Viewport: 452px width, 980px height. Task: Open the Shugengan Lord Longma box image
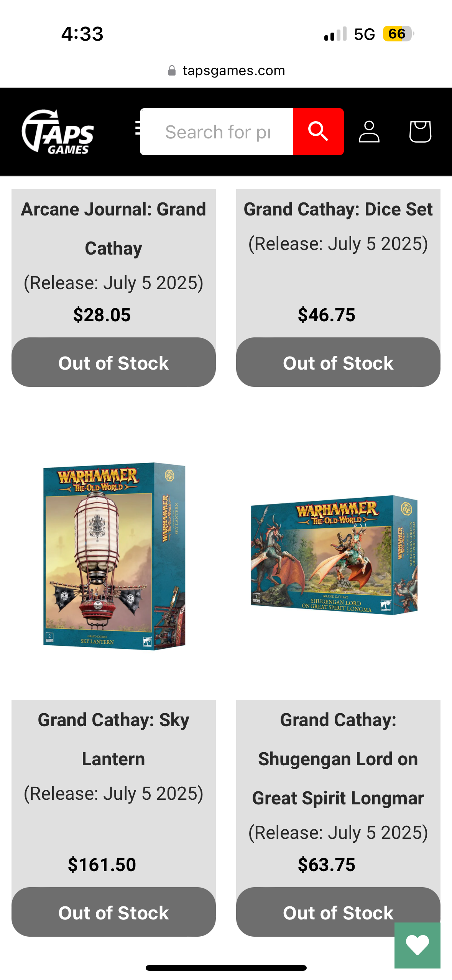pyautogui.click(x=334, y=555)
